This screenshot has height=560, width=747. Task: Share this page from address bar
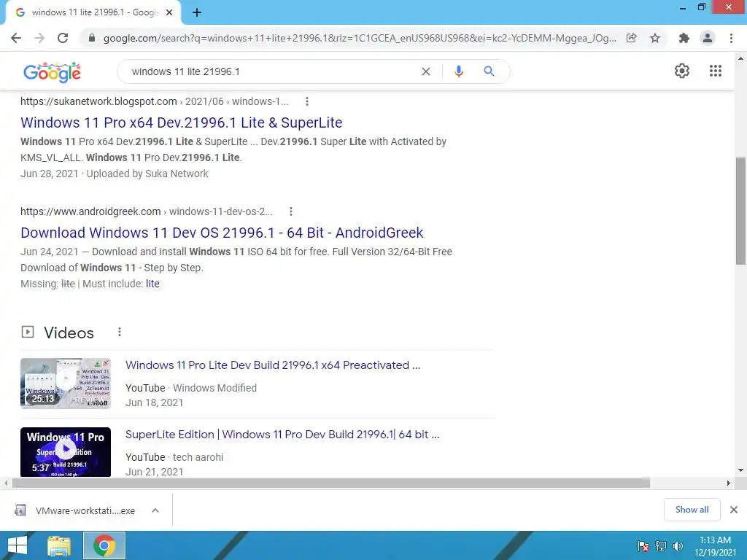coord(631,38)
